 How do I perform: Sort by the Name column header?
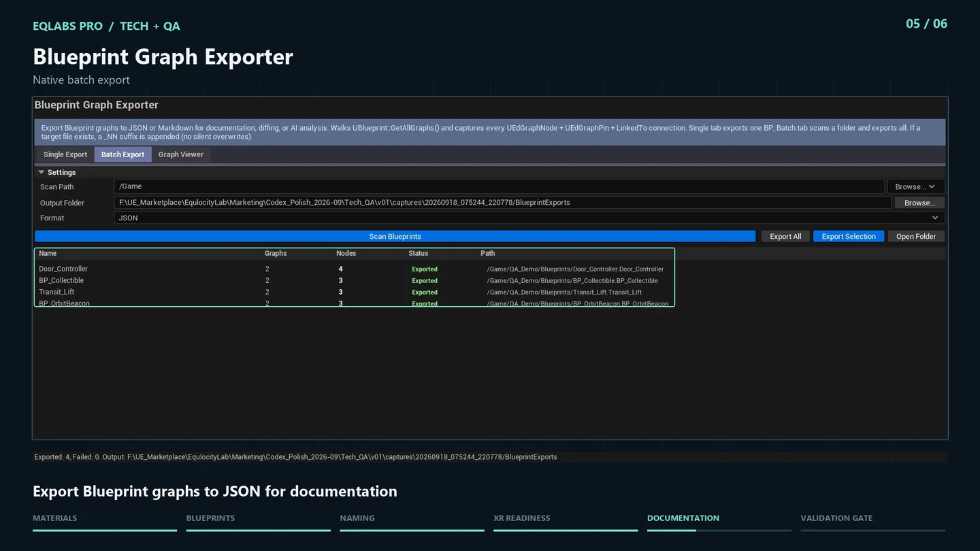point(48,253)
